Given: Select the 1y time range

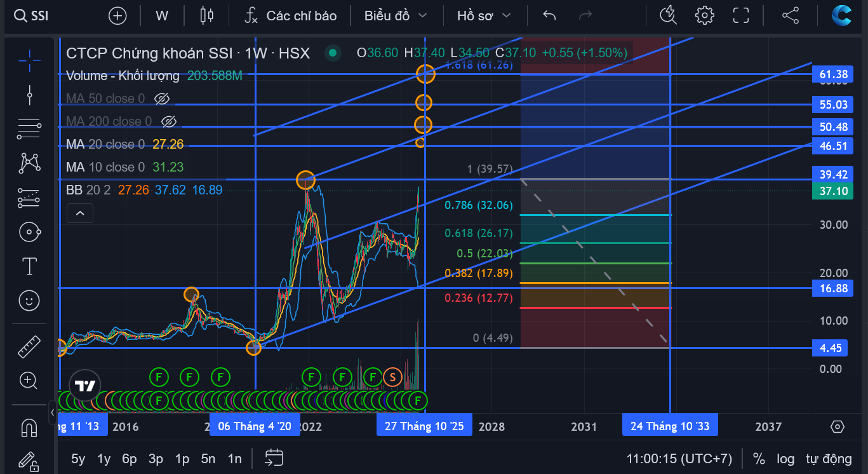Looking at the screenshot, I should pos(104,459).
